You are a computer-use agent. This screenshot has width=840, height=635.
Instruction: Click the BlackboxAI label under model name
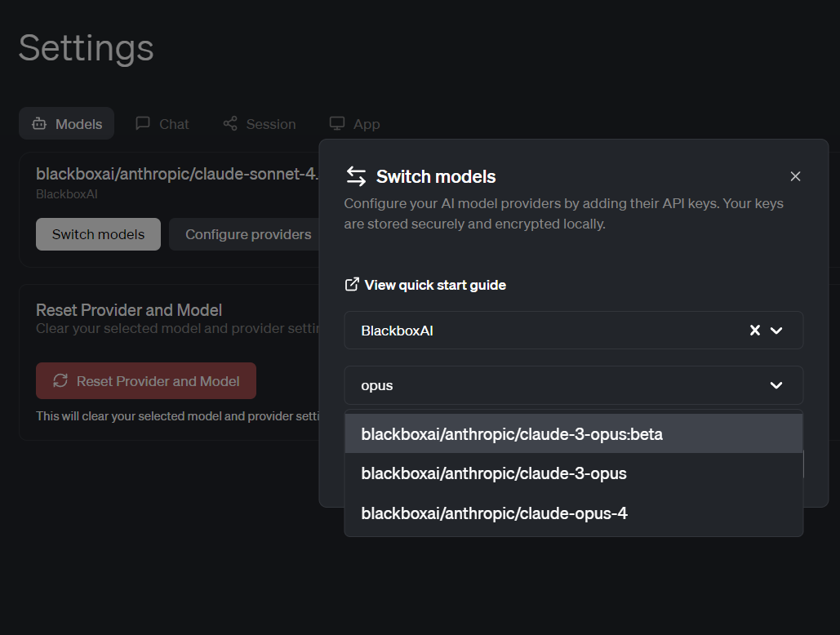click(66, 193)
